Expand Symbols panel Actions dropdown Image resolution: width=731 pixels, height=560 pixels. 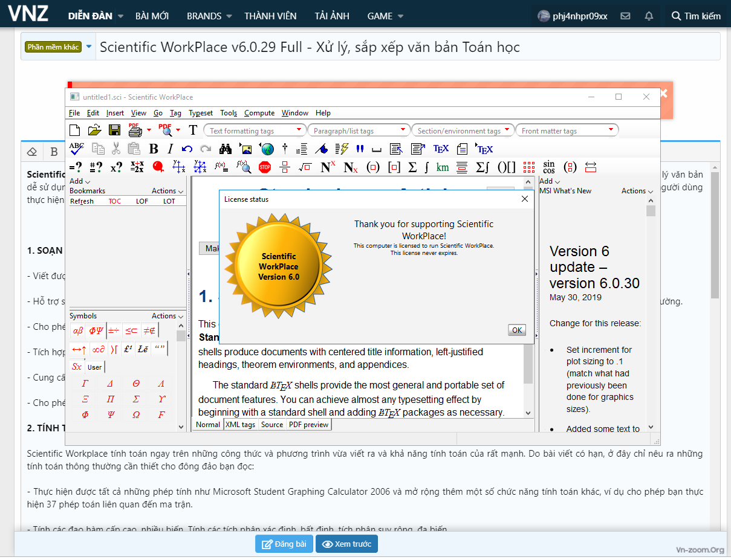coord(167,316)
